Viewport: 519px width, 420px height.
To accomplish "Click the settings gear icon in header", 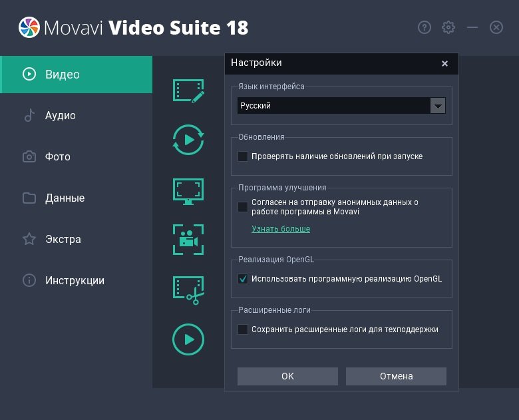I will pos(448,27).
